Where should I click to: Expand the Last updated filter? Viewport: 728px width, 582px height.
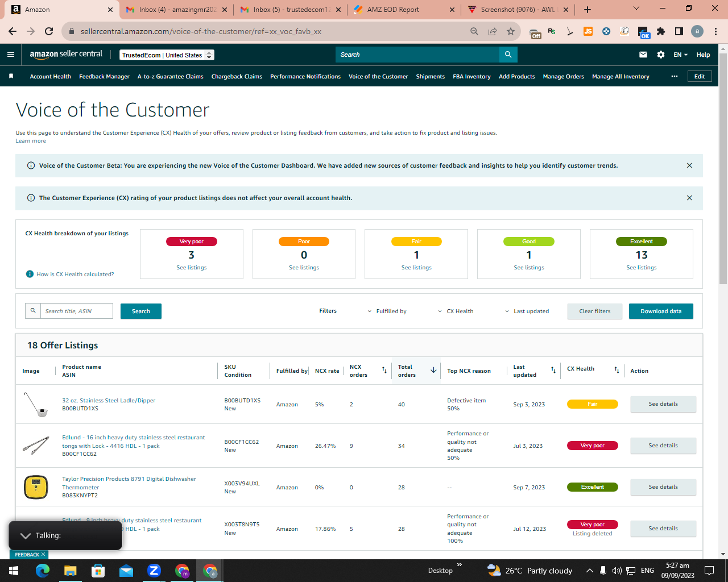point(527,311)
